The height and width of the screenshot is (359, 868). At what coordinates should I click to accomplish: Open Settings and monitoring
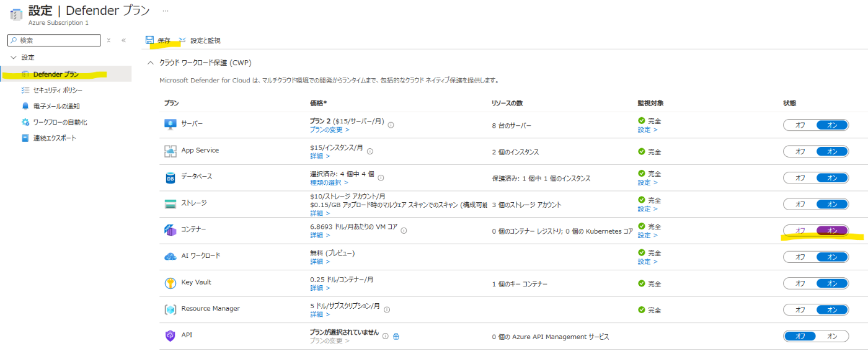click(x=199, y=40)
